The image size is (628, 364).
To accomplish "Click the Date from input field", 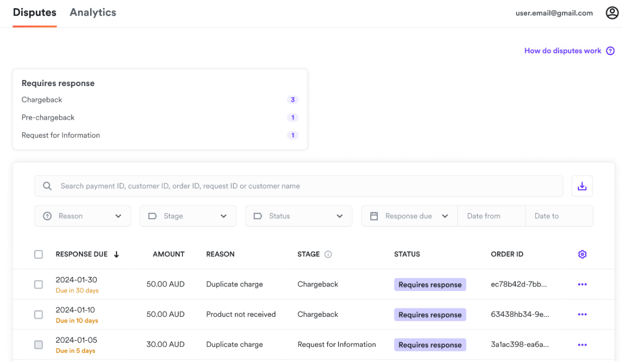I will [491, 216].
